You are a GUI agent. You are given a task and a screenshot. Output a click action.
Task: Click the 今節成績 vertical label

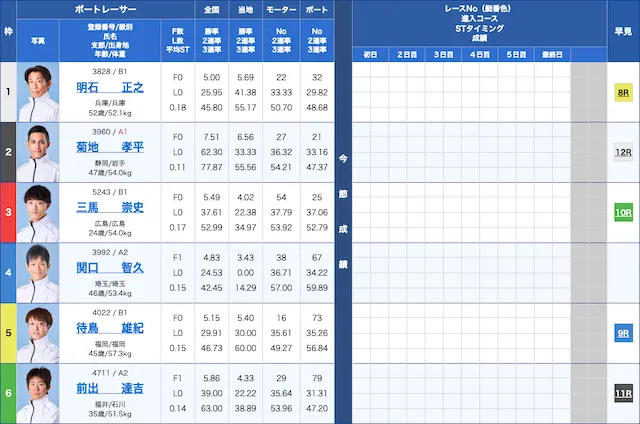342,212
